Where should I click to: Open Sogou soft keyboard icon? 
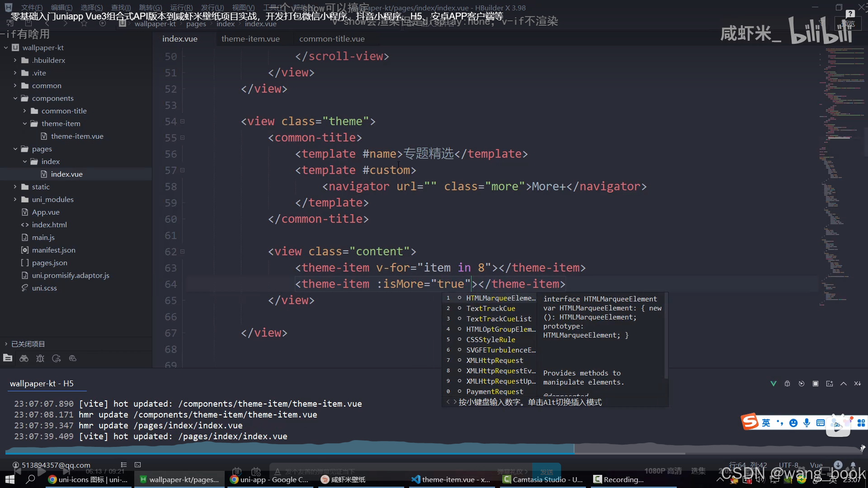click(x=821, y=423)
